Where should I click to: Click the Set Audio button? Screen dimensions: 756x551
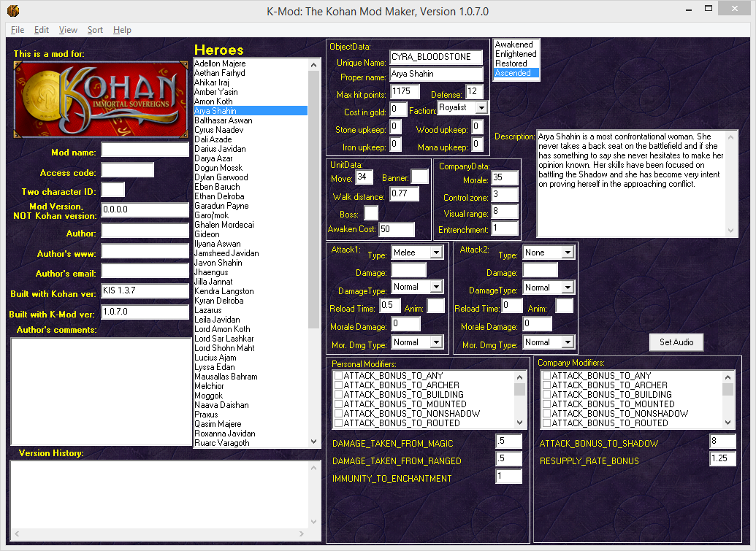pyautogui.click(x=676, y=342)
